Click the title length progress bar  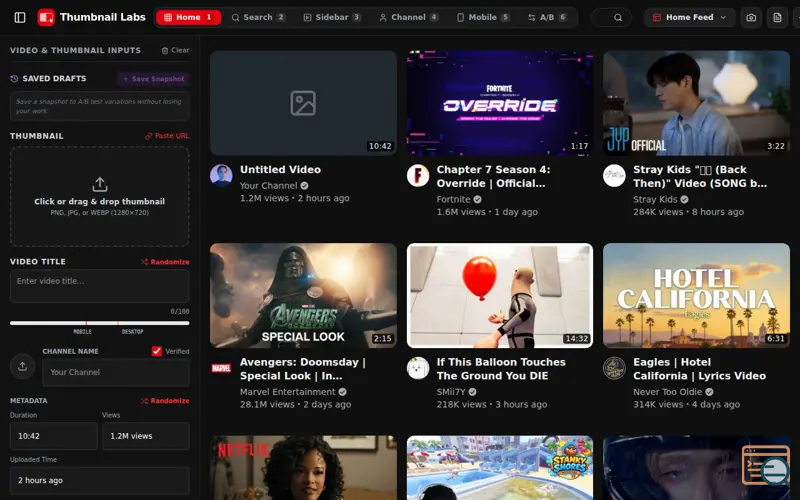(99, 323)
